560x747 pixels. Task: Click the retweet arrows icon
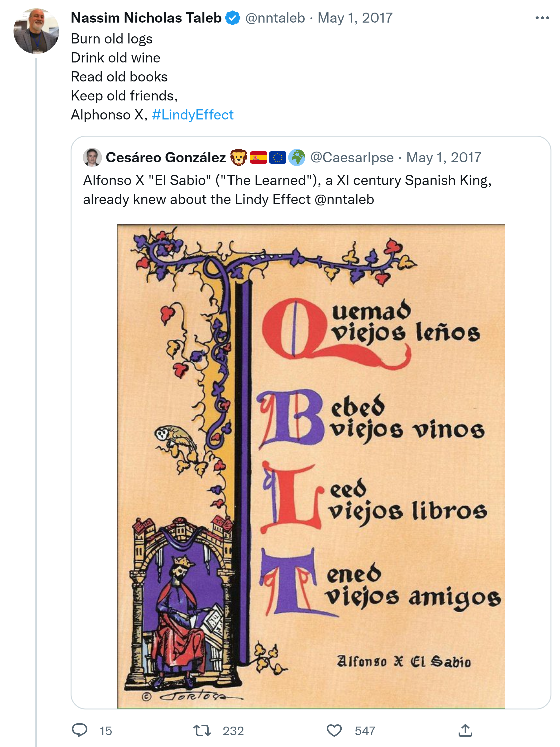[202, 730]
